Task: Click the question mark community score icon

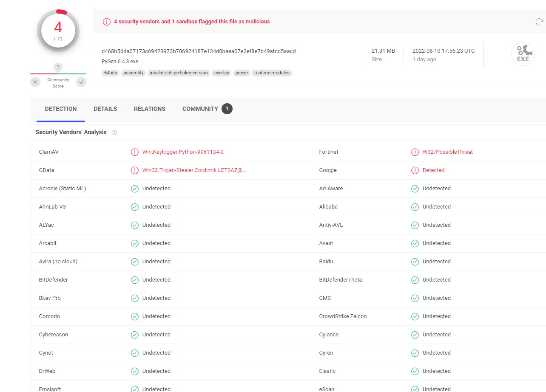Action: point(58,67)
